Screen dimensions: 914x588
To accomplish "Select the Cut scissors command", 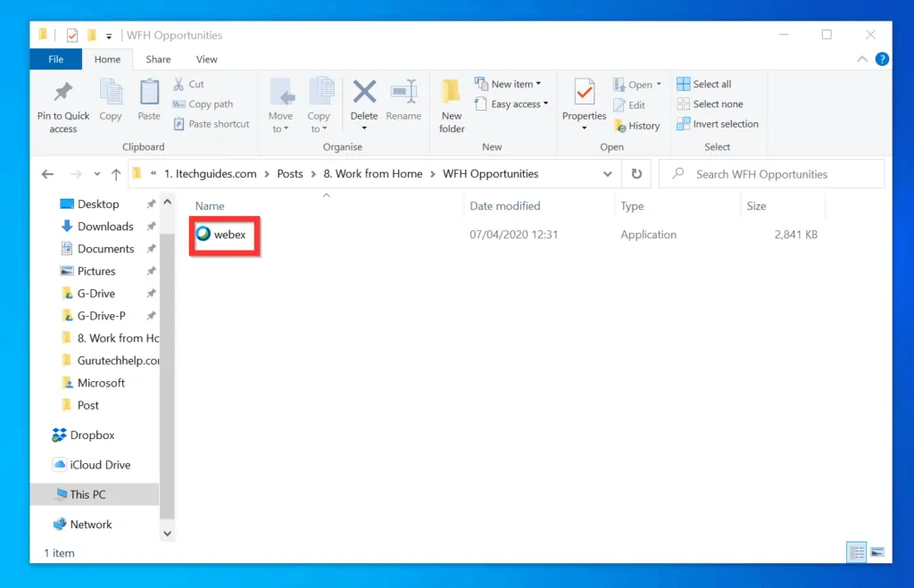I will (188, 84).
